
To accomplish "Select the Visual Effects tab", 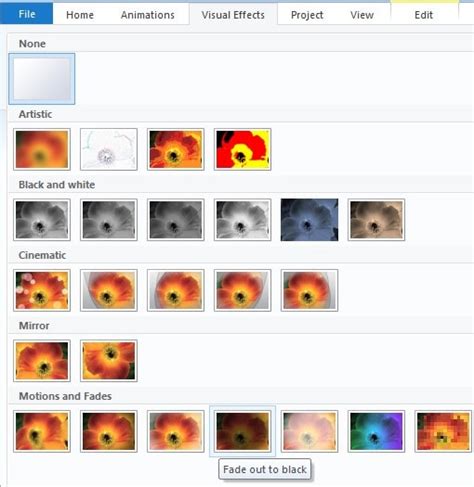I will click(233, 15).
